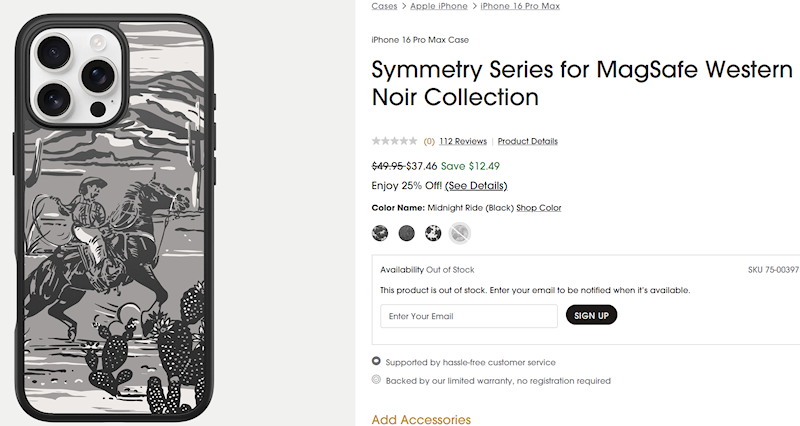This screenshot has width=800, height=426.
Task: Expand the Add Accessories section
Action: 421,419
